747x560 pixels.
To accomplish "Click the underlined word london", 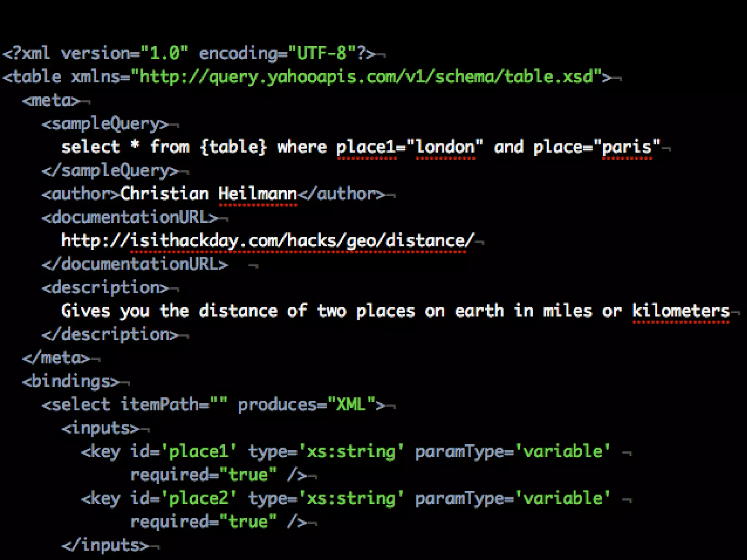I will (445, 147).
